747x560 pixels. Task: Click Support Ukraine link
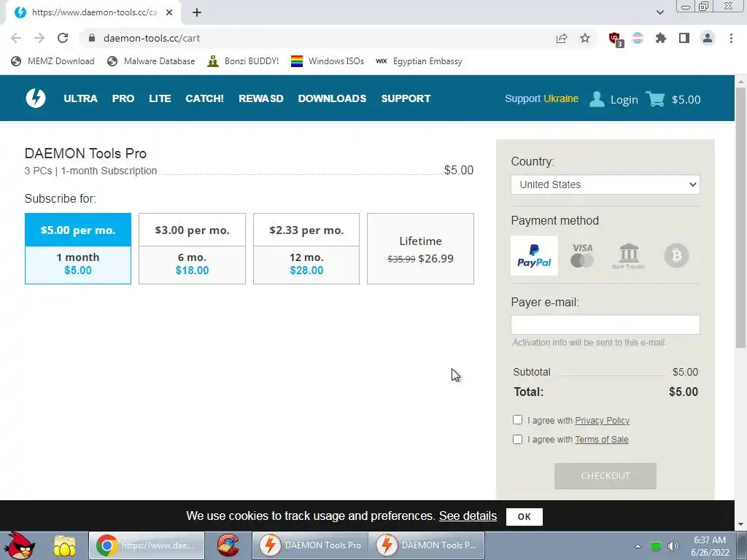(542, 98)
